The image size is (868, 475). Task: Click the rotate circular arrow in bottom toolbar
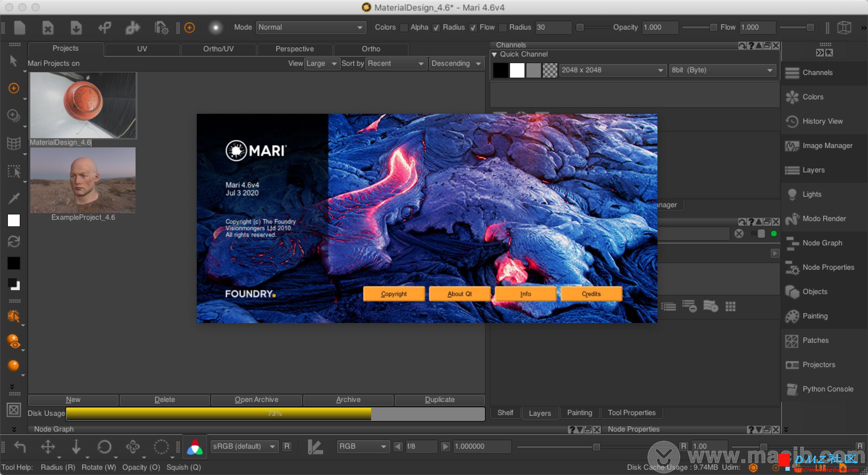coord(104,447)
